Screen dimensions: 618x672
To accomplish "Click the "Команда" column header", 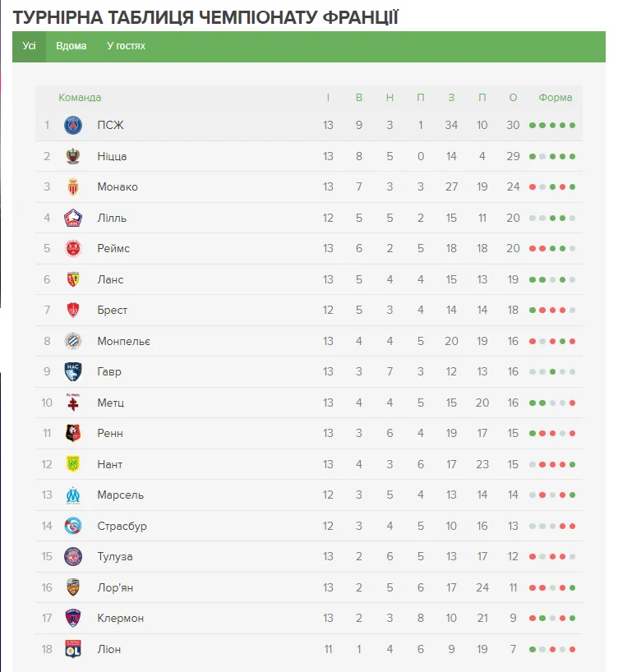I will pos(80,98).
